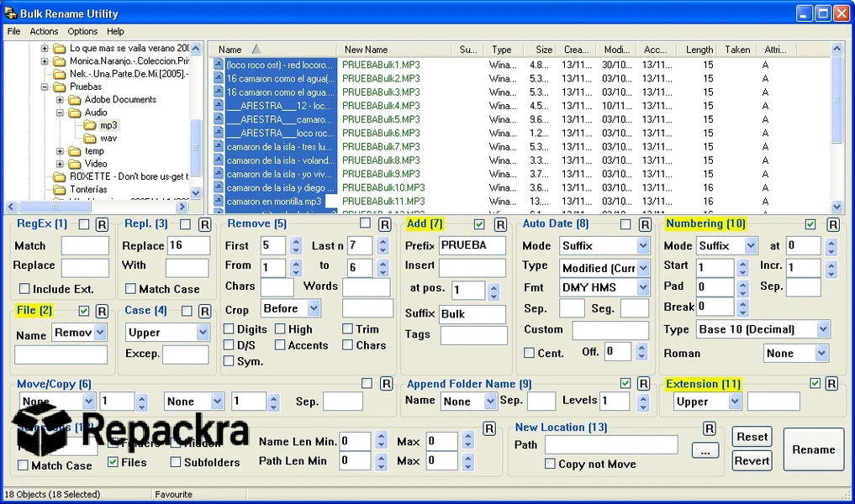
Task: Click the Append Folder Name (9) reset R button
Action: (x=643, y=384)
